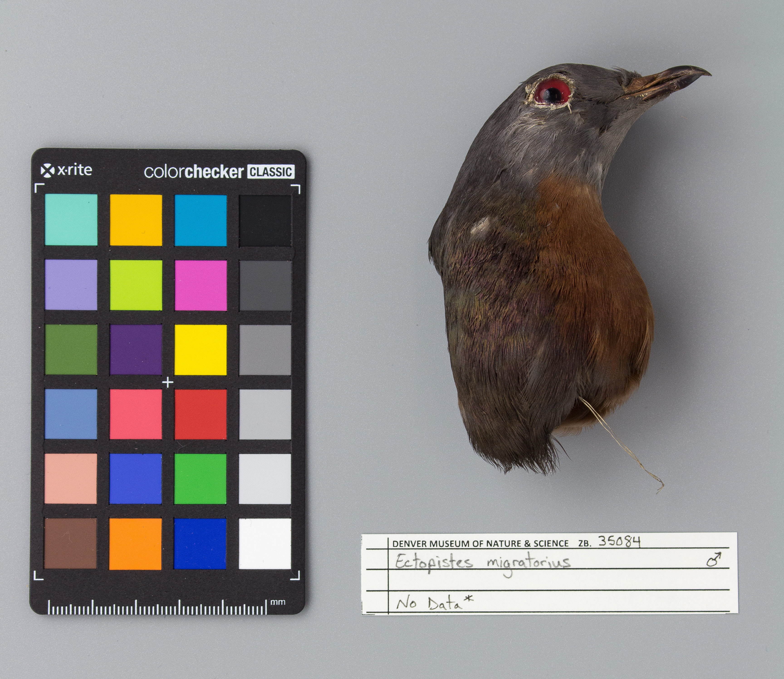Image resolution: width=784 pixels, height=679 pixels.
Task: Click the light gray swatch in the fourth row
Action: pos(265,414)
